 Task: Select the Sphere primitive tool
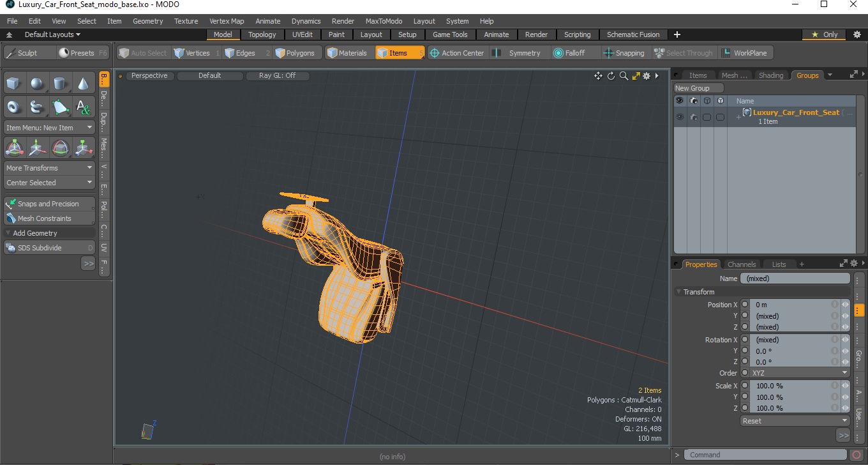(x=38, y=84)
